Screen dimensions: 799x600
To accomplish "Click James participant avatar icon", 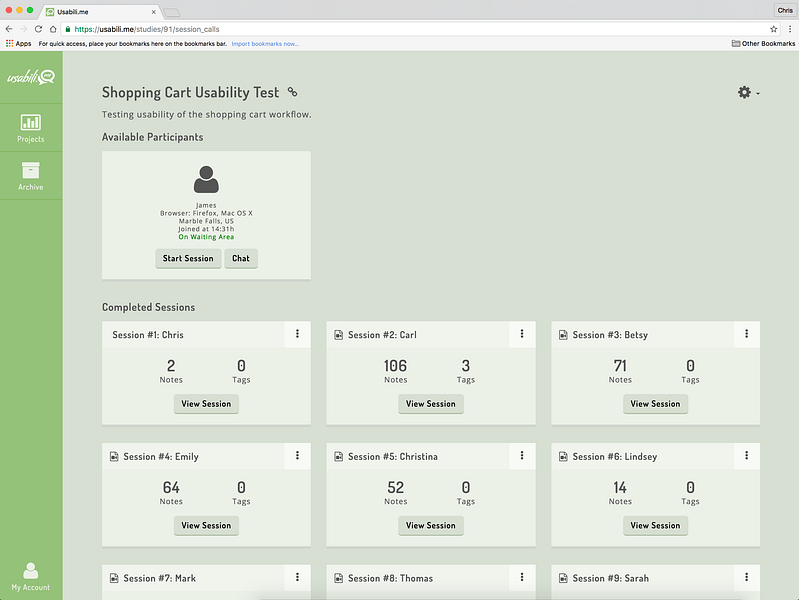I will [x=206, y=179].
